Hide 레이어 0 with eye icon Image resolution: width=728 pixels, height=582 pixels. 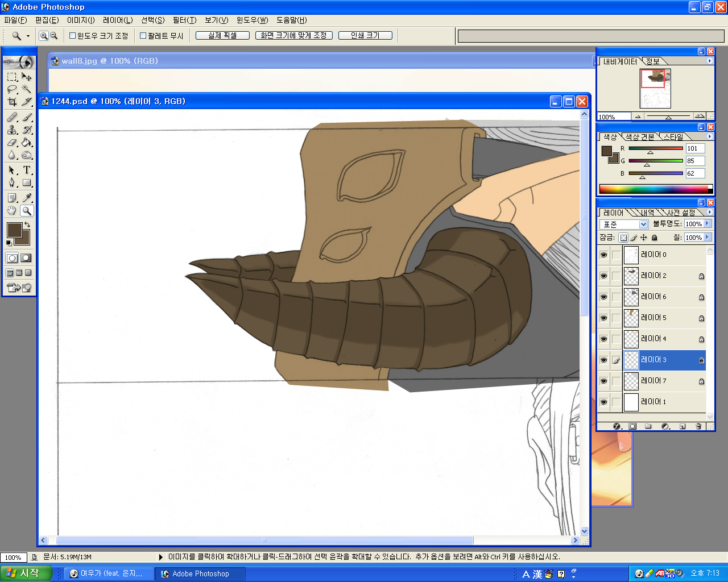click(x=603, y=255)
